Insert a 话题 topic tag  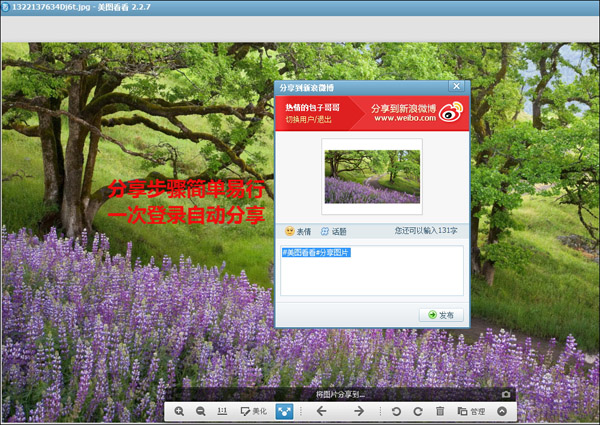pyautogui.click(x=333, y=231)
